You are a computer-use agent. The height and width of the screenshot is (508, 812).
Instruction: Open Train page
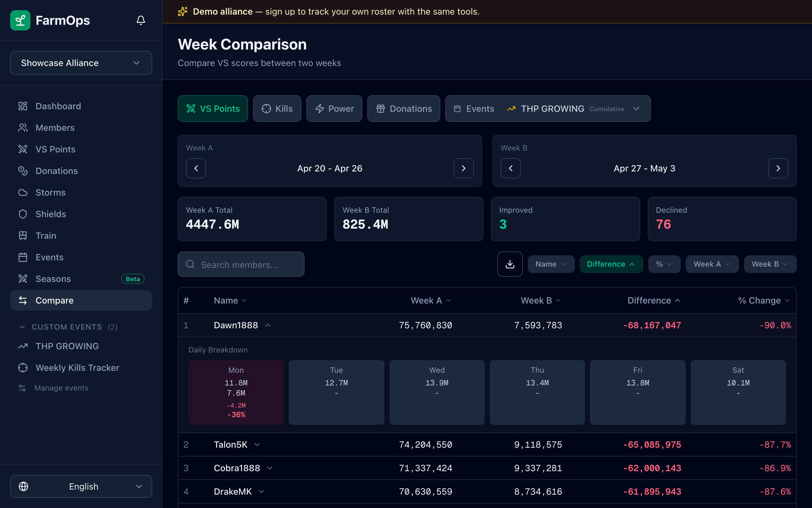pos(81,236)
